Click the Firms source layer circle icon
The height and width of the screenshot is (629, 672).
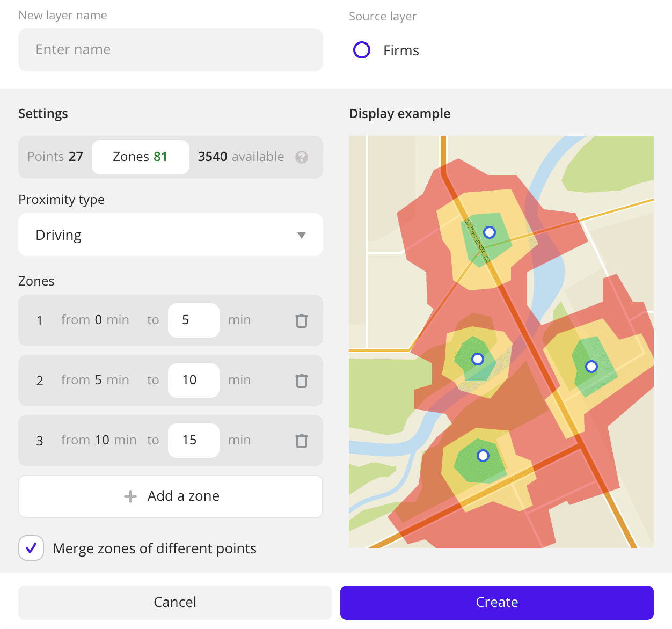click(362, 50)
